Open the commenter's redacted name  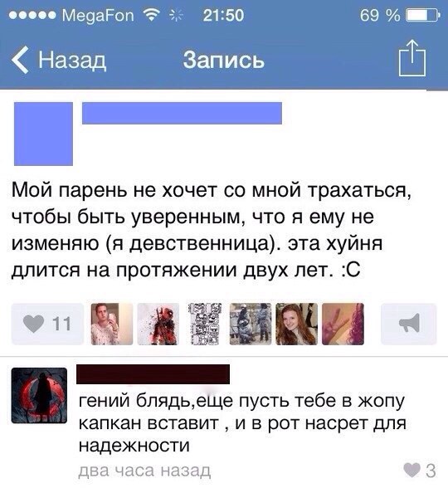(153, 374)
